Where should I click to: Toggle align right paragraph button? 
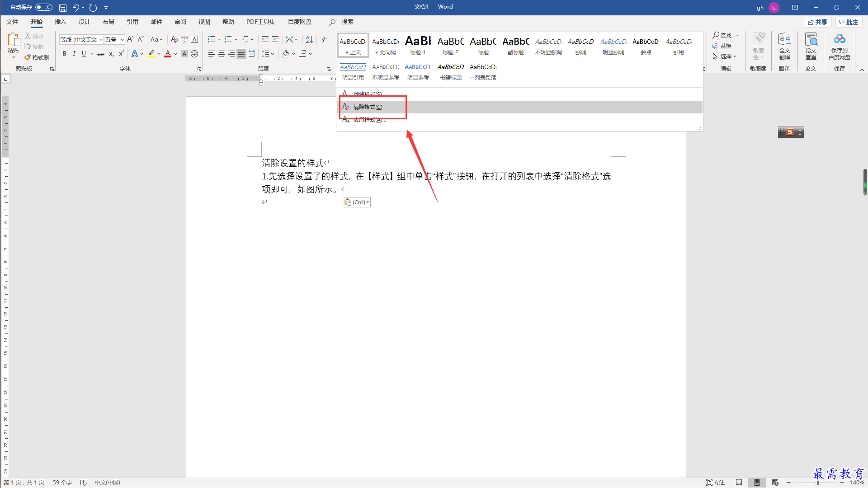pyautogui.click(x=231, y=54)
